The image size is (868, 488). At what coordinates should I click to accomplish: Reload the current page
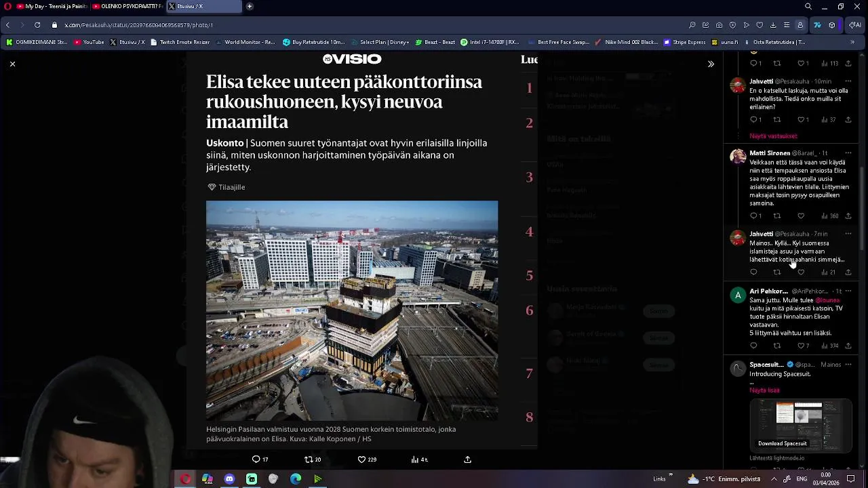[x=37, y=25]
